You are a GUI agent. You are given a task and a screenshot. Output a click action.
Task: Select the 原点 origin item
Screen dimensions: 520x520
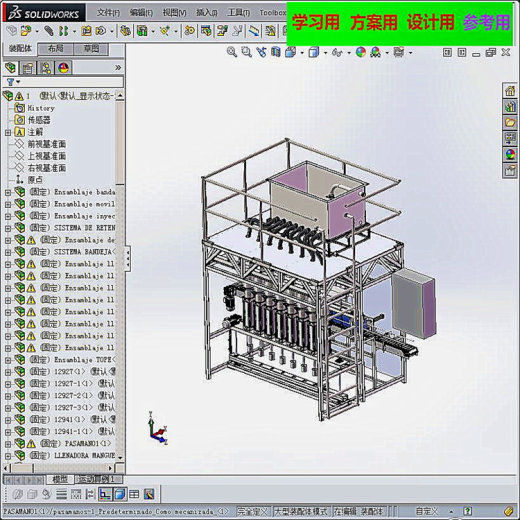[x=35, y=180]
